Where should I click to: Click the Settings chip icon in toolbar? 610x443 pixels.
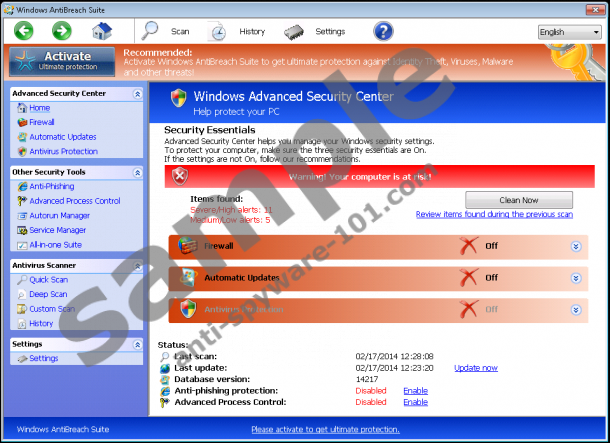pos(293,31)
